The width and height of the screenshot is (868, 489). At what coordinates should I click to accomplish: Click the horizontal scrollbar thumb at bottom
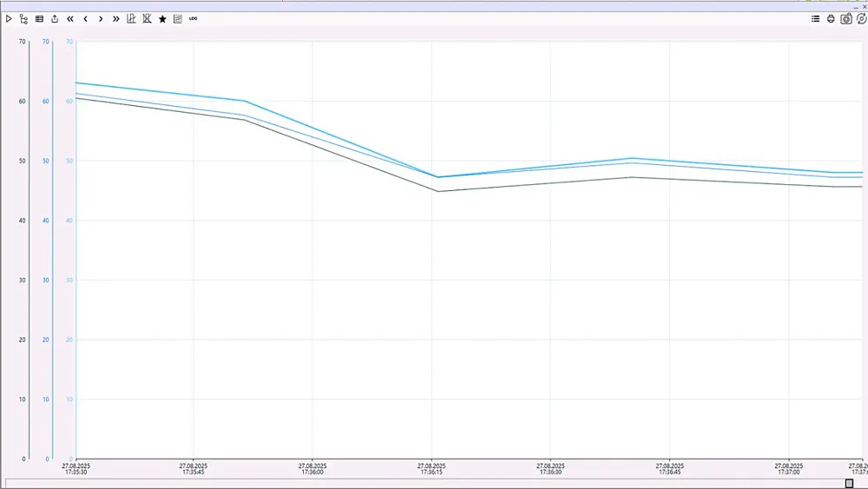(850, 483)
